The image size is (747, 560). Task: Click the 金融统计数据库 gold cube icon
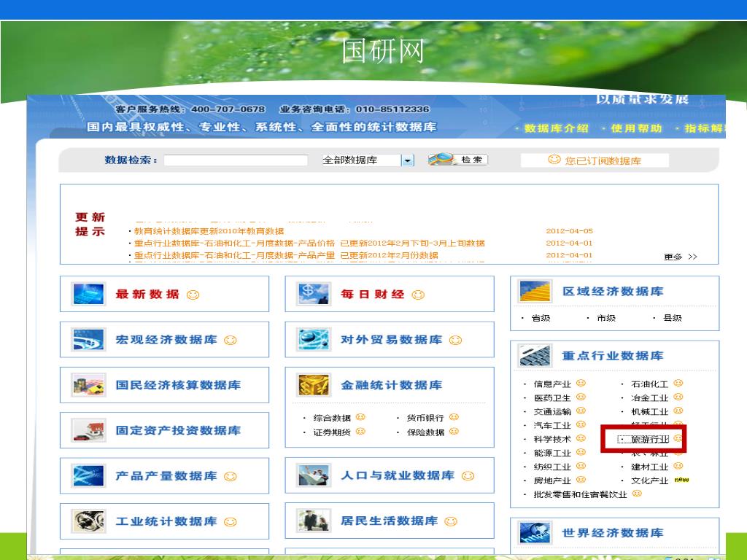click(x=313, y=385)
